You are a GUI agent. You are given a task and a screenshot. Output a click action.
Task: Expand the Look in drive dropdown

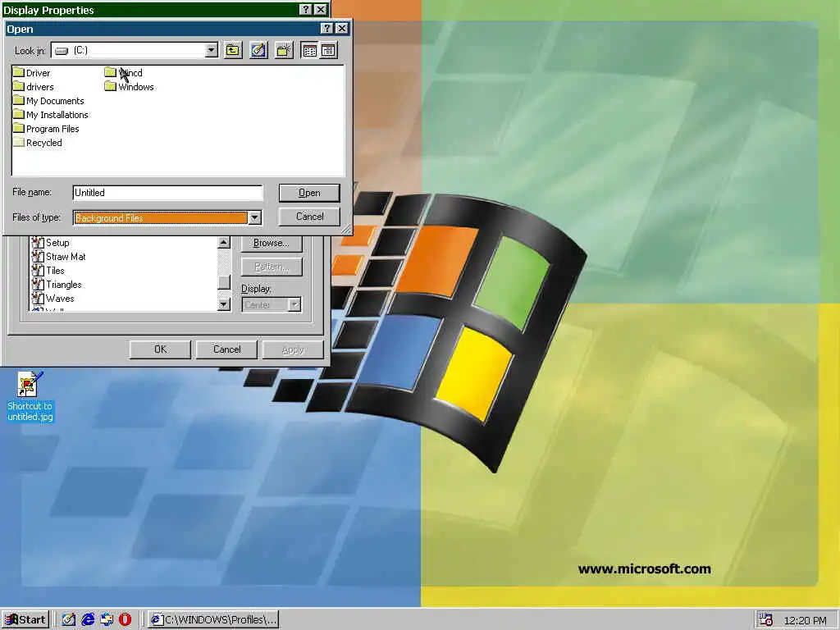click(x=212, y=50)
